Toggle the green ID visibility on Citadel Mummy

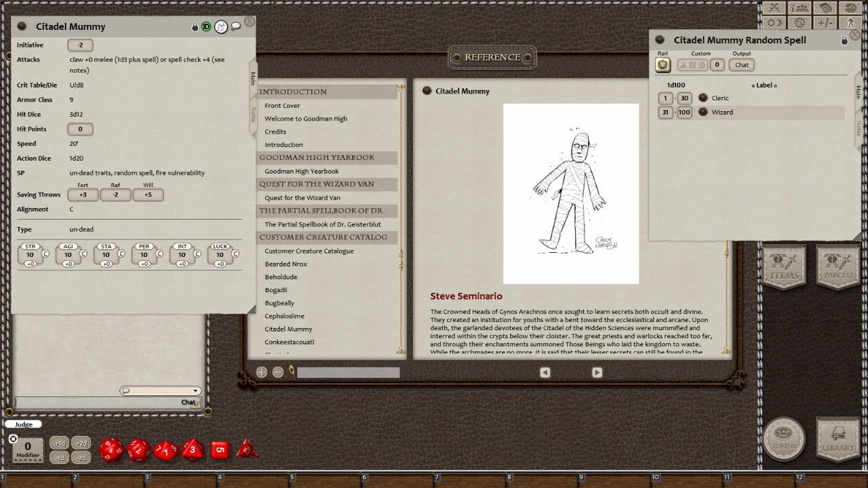click(x=205, y=26)
